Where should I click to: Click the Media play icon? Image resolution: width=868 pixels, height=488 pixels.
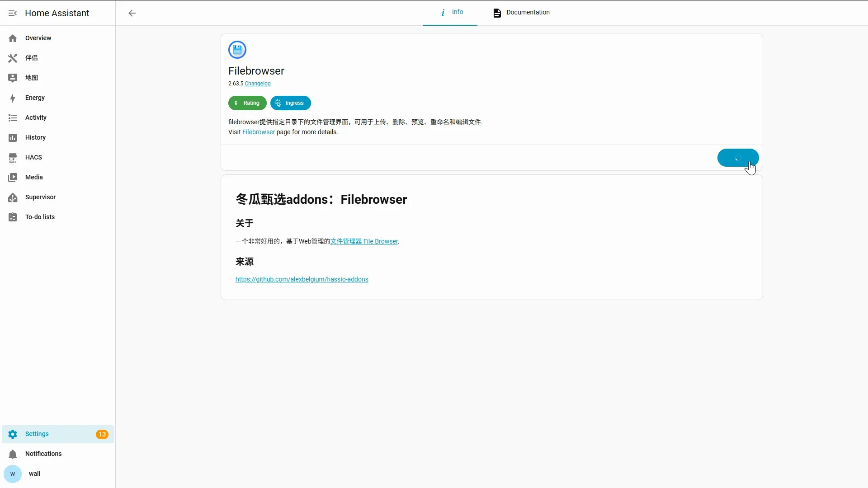[x=13, y=178]
